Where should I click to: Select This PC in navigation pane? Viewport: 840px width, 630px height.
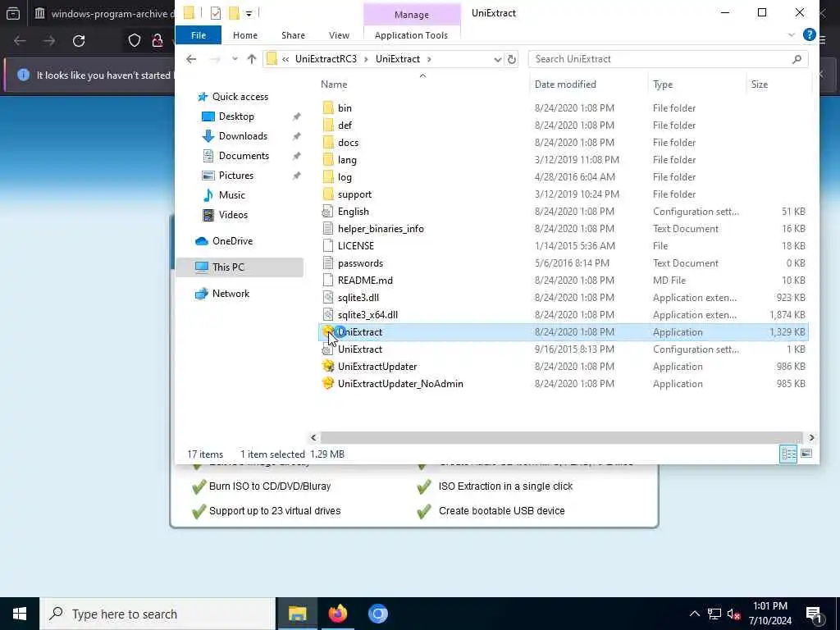pos(240,267)
